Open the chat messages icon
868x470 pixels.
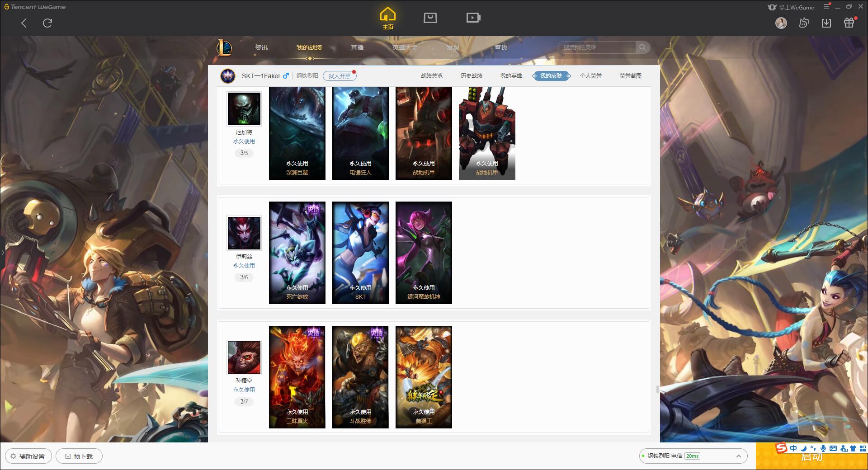[804, 23]
